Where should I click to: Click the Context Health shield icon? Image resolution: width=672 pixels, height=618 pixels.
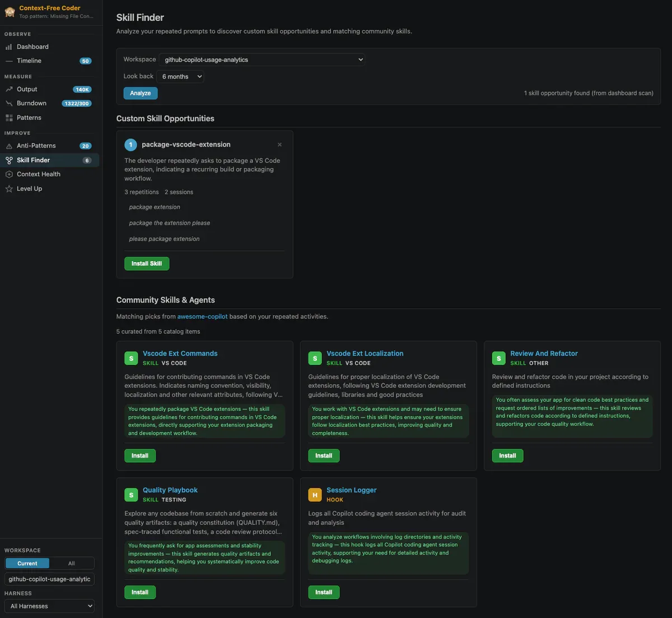tap(9, 174)
